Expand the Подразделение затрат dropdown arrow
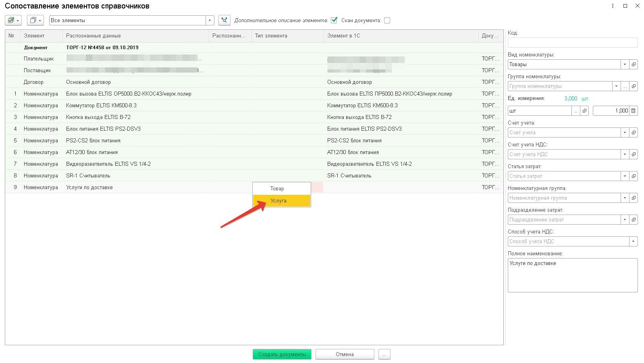Image resolution: width=644 pixels, height=363 pixels. pyautogui.click(x=625, y=219)
